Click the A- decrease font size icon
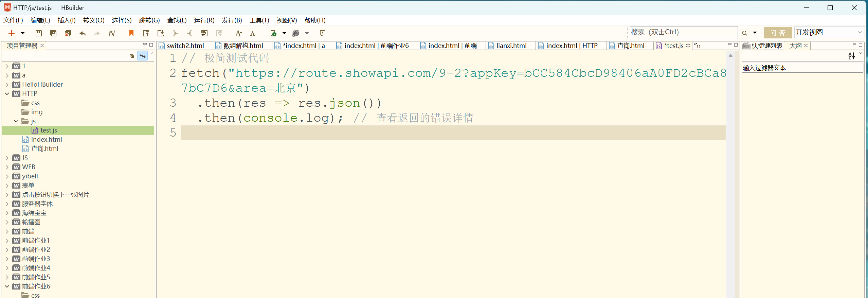Image resolution: width=868 pixels, height=298 pixels. tap(253, 33)
